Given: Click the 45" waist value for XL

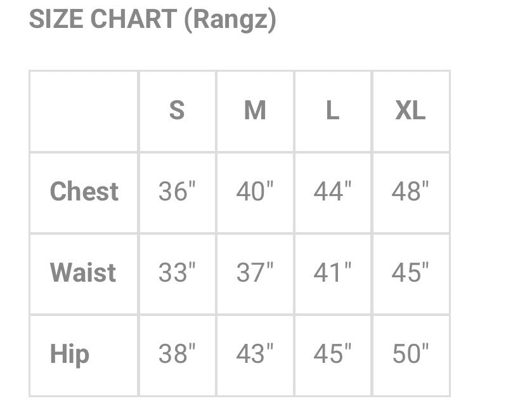Looking at the screenshot, I should click(410, 273).
